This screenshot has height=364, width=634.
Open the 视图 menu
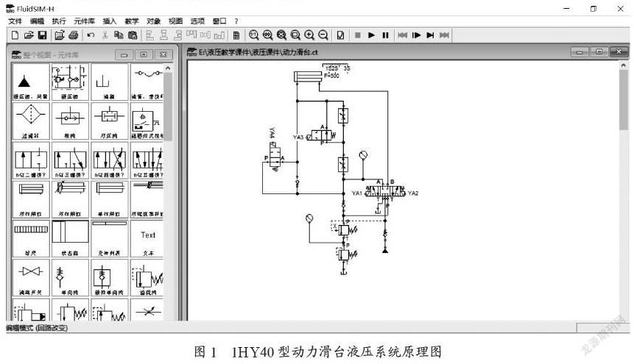point(175,21)
